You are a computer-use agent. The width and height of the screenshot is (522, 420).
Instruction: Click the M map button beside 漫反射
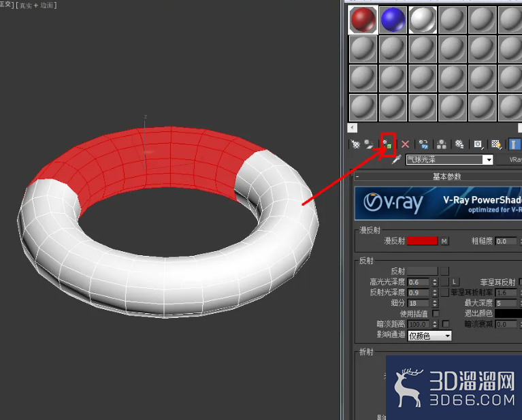(444, 241)
